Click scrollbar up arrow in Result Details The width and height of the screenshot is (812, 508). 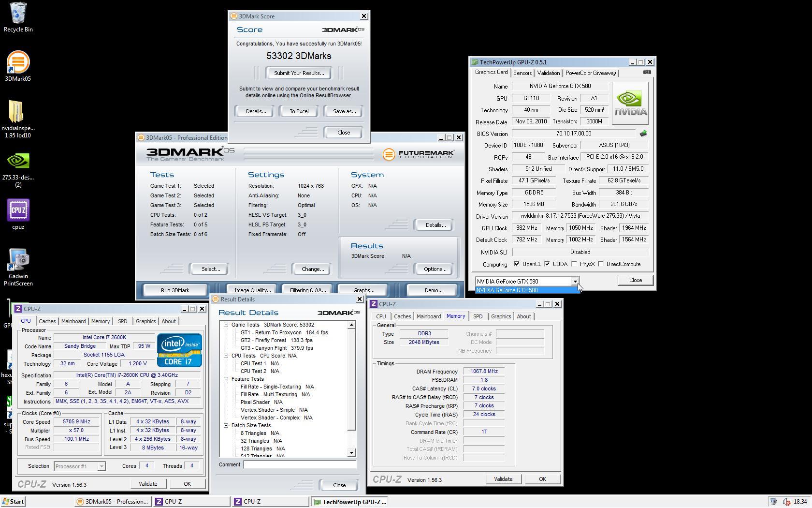351,325
